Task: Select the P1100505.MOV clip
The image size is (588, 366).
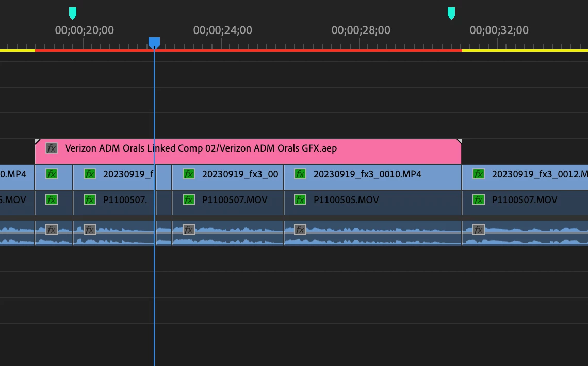Action: click(x=373, y=203)
